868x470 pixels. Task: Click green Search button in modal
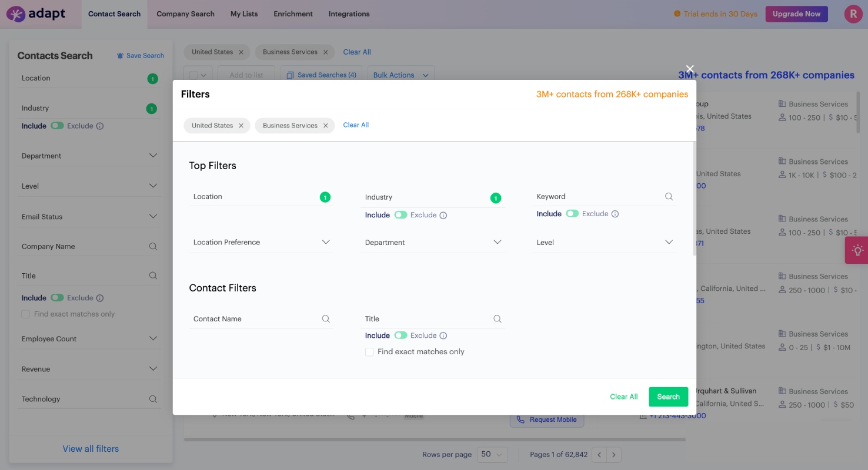click(668, 397)
